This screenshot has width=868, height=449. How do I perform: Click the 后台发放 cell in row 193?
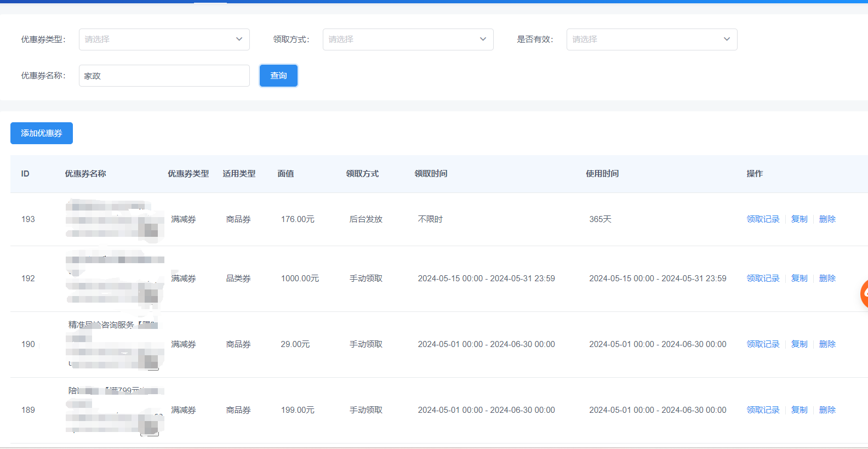366,219
